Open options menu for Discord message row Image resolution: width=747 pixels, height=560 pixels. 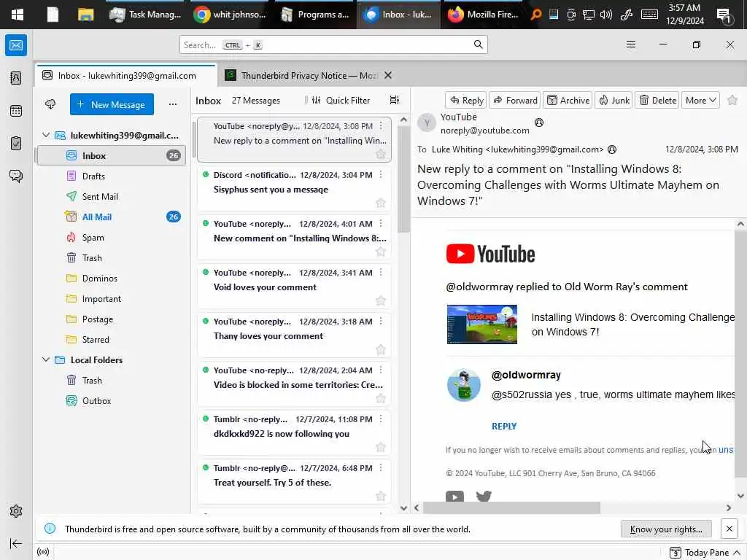(x=381, y=175)
